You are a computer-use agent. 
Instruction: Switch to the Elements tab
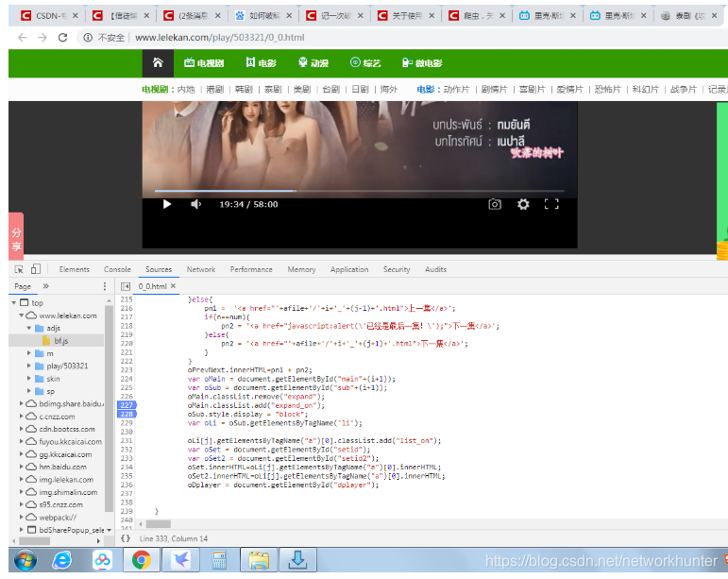(x=75, y=269)
